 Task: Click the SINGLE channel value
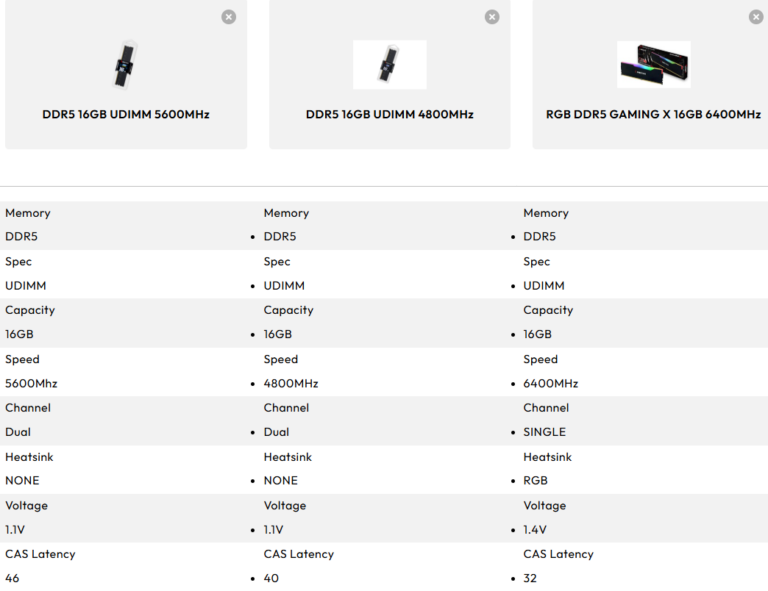(x=544, y=432)
